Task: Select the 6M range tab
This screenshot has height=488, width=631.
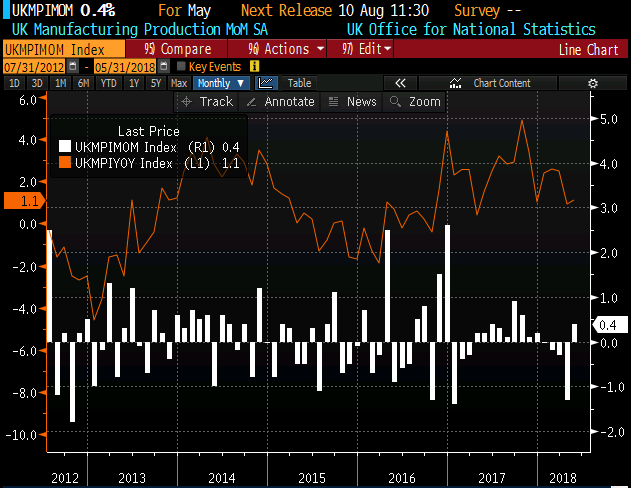Action: click(x=83, y=83)
